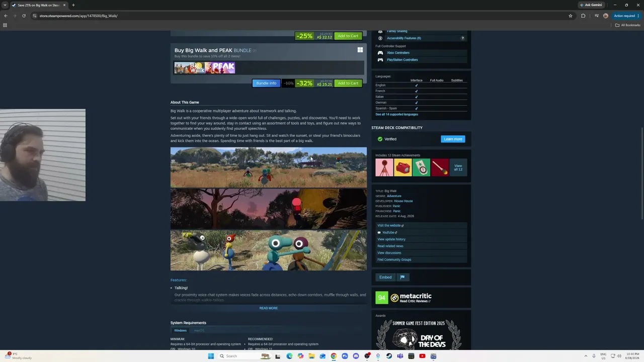The width and height of the screenshot is (644, 362).
Task: Open the Windows Start menu
Action: 211,356
